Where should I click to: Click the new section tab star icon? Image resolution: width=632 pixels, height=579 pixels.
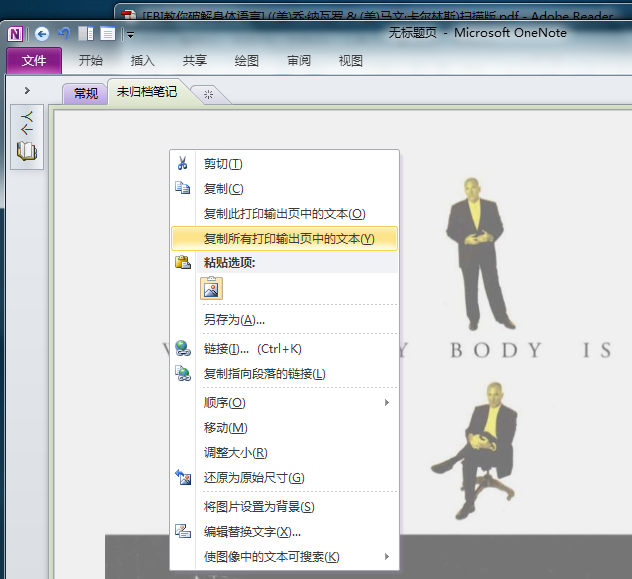(208, 94)
